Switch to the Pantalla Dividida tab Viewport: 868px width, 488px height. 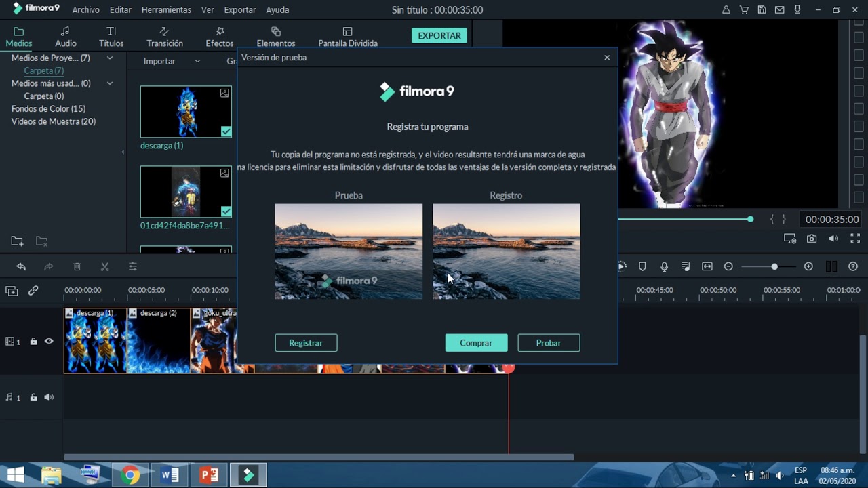pyautogui.click(x=348, y=37)
